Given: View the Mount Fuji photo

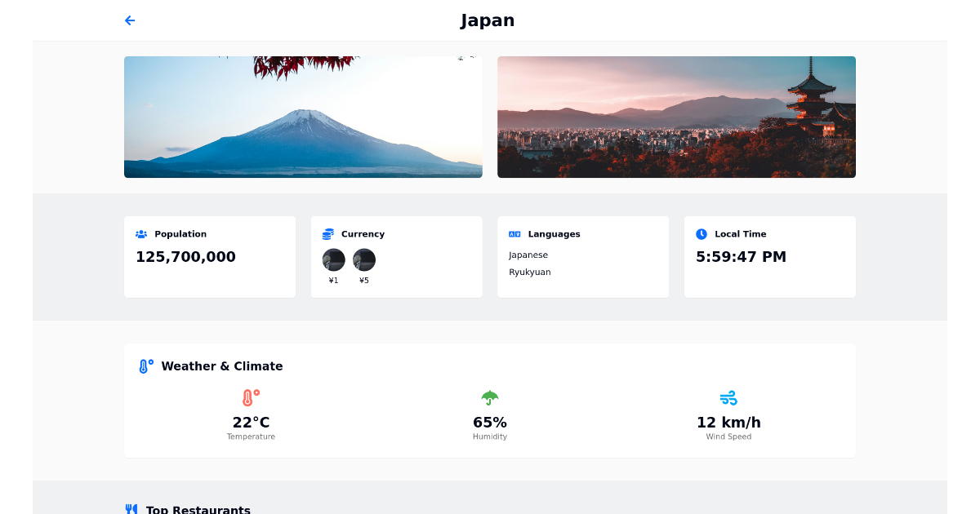Looking at the screenshot, I should tap(303, 117).
